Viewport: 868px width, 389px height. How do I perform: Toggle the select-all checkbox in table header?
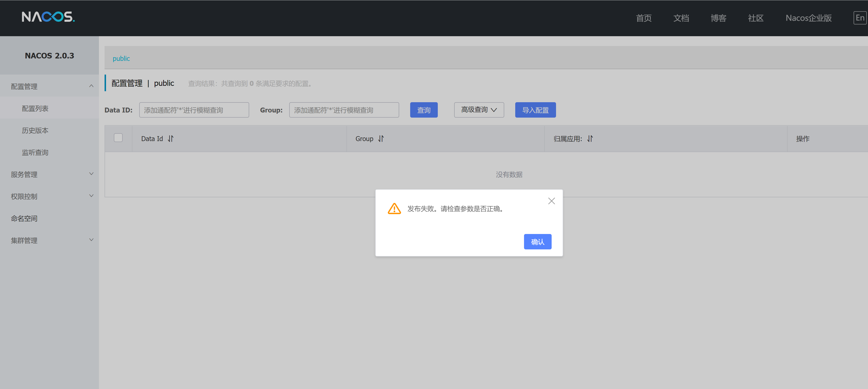coord(118,138)
